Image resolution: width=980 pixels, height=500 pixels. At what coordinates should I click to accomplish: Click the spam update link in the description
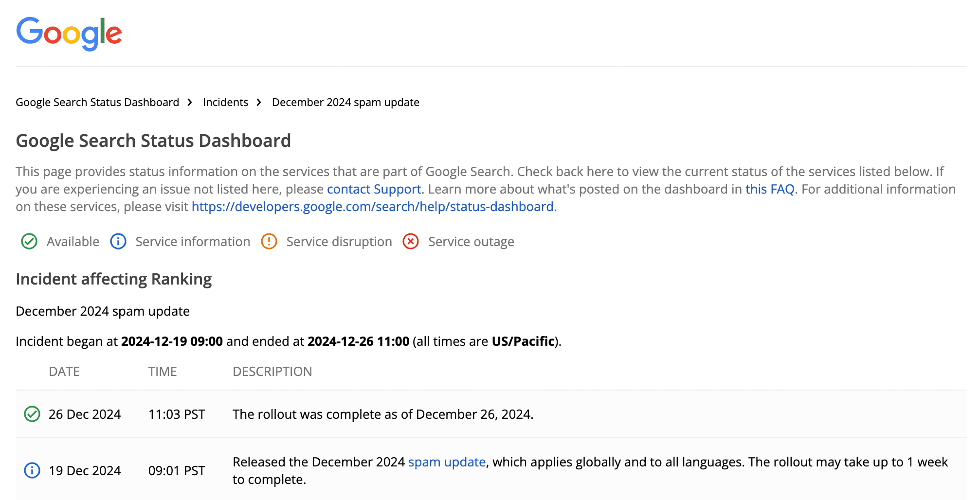(x=447, y=462)
